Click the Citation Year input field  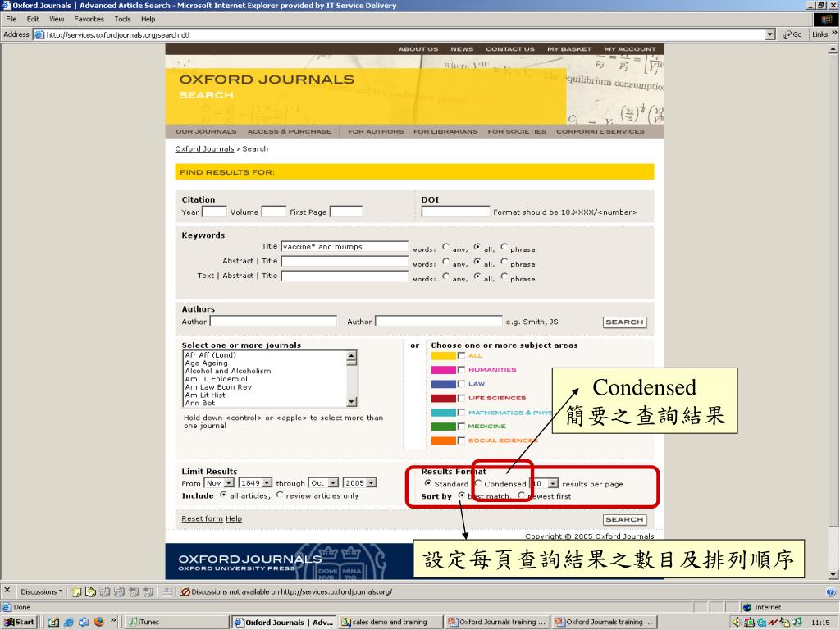(x=214, y=211)
